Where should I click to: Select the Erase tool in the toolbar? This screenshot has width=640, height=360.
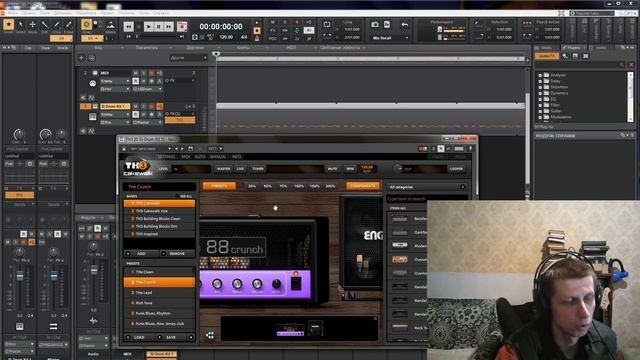click(x=69, y=25)
